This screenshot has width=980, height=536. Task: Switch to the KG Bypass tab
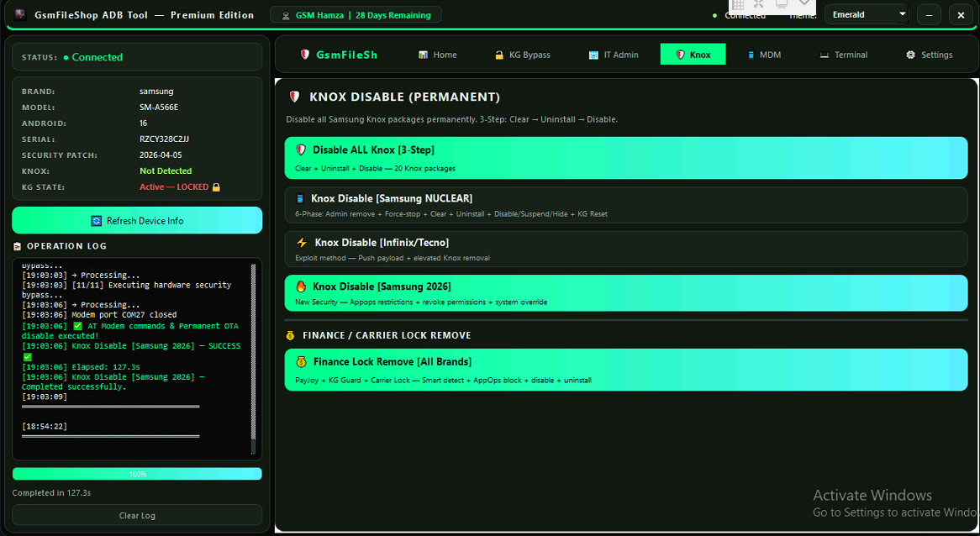523,55
